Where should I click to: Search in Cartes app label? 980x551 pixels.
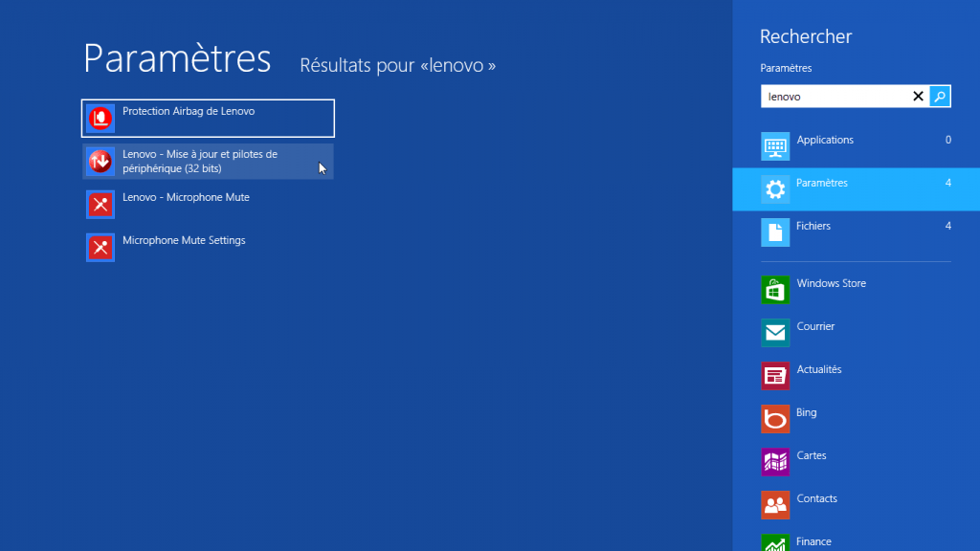tap(812, 456)
